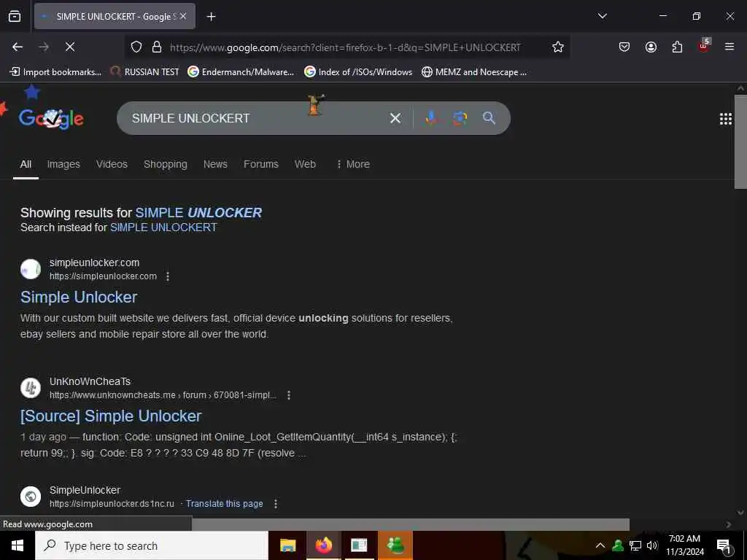Open options for UnKnoWnCheaTs result
Image resolution: width=747 pixels, height=560 pixels.
pos(289,394)
